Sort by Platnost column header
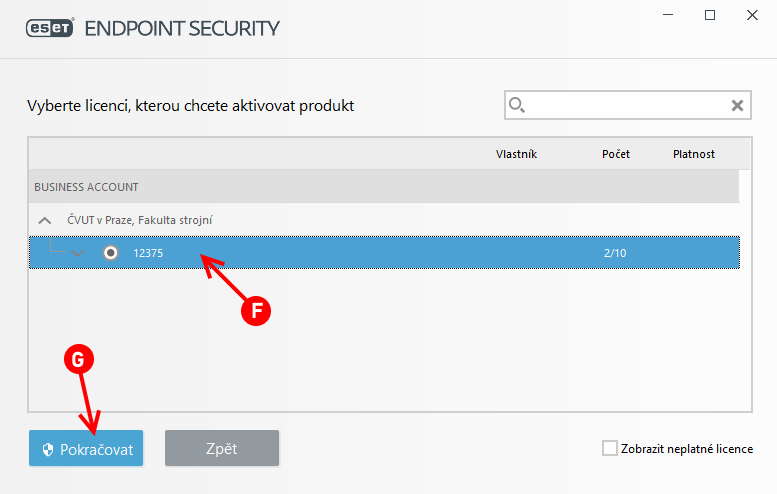777x494 pixels. point(694,154)
